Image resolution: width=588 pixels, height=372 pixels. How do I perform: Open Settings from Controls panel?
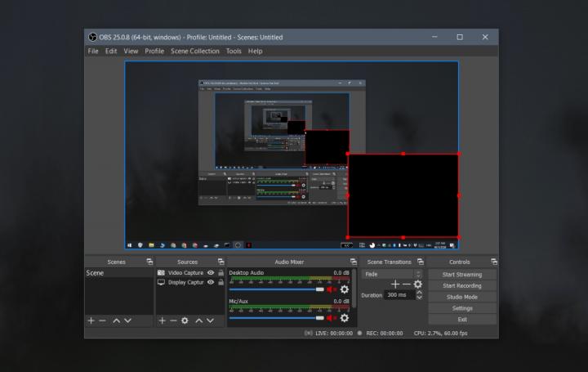point(462,308)
